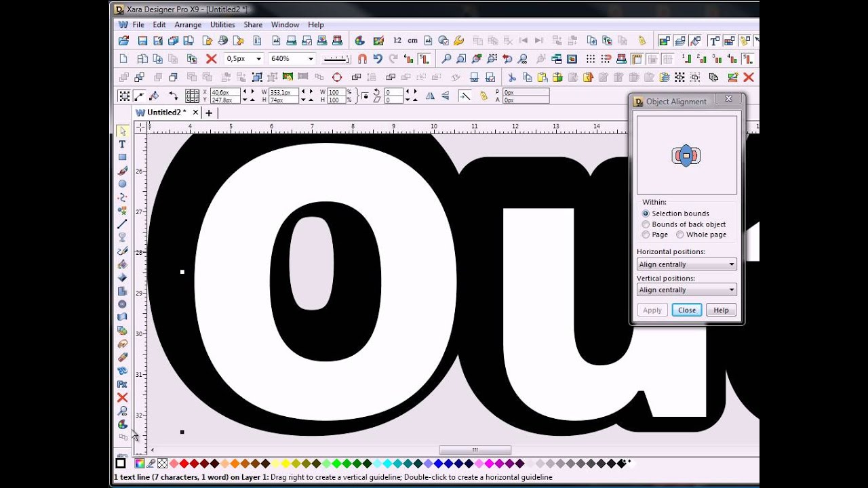Click the red X delete icon beside line width
This screenshot has height=488, width=868.
[211, 59]
